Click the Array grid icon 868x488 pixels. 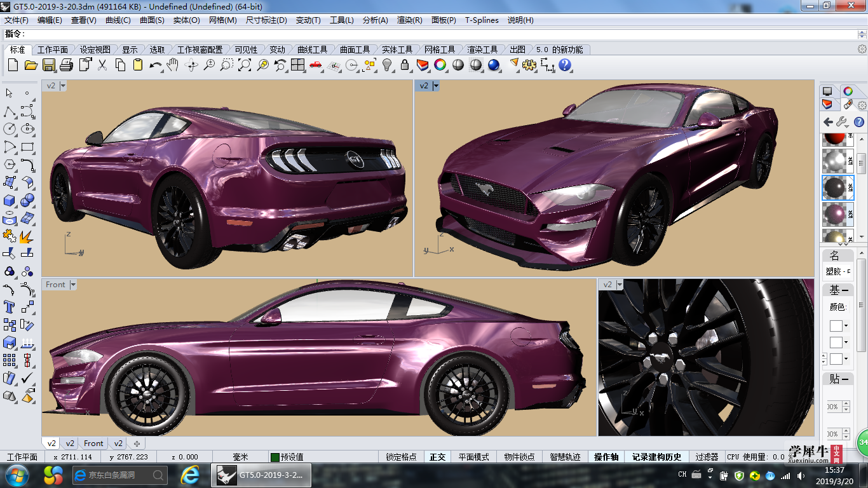tap(10, 361)
